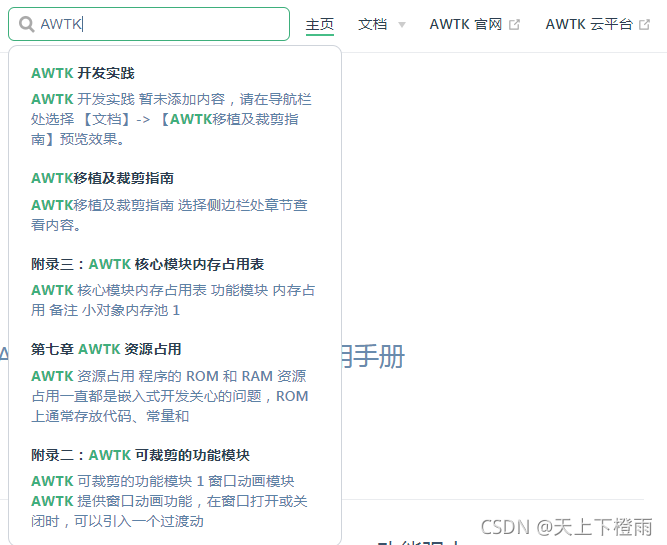Focus the AWTK search input field

pyautogui.click(x=149, y=24)
